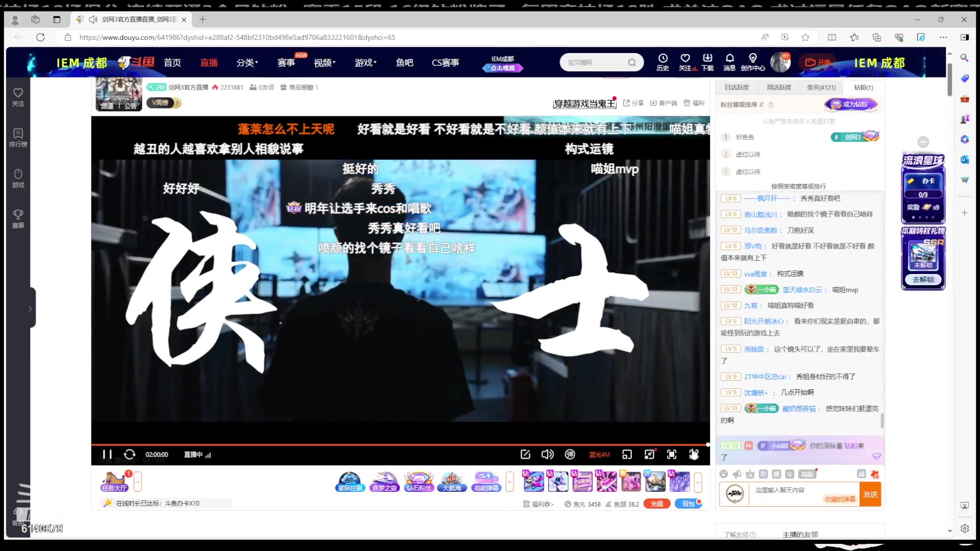This screenshot has width=980, height=551.
Task: Switch to the 贵宾(4121) tab
Action: click(821, 87)
